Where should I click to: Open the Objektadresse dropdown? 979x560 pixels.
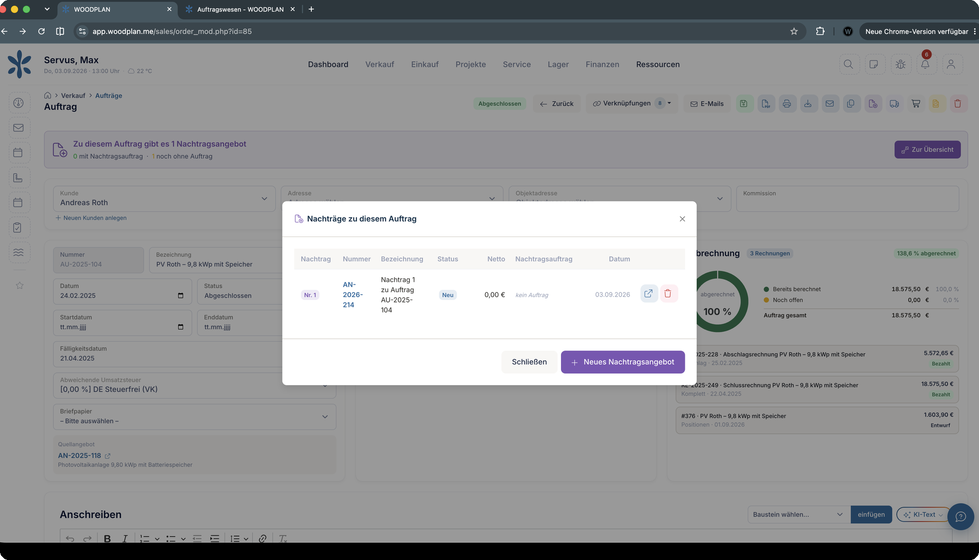619,198
